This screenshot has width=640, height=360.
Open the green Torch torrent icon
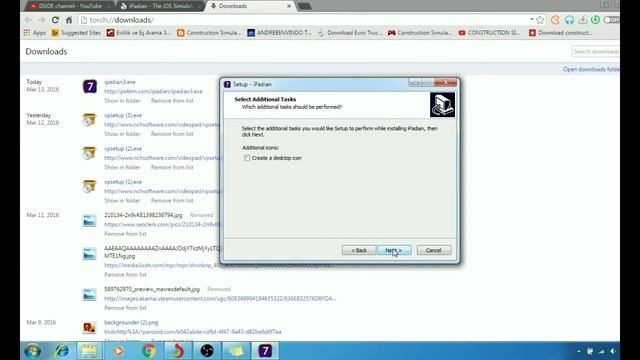(x=596, y=20)
